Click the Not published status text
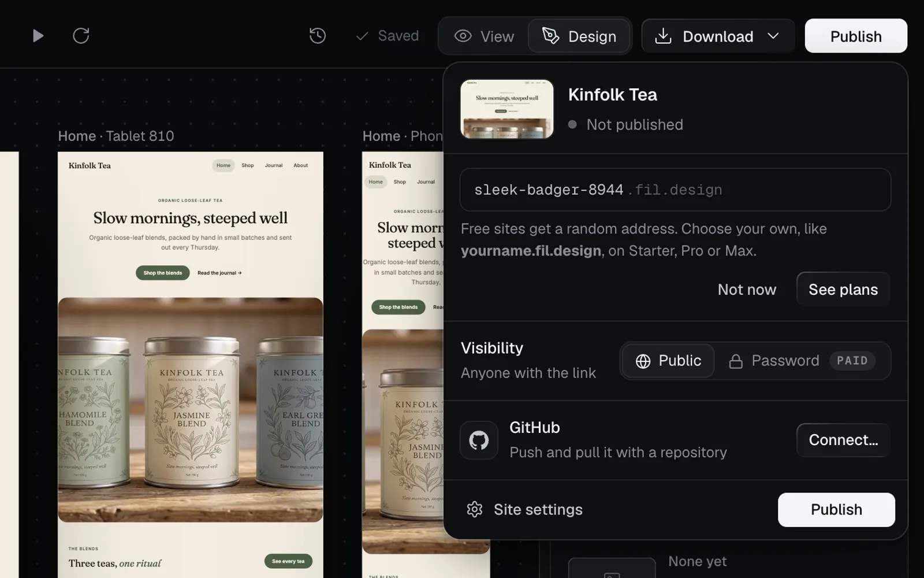This screenshot has height=578, width=924. pyautogui.click(x=635, y=124)
